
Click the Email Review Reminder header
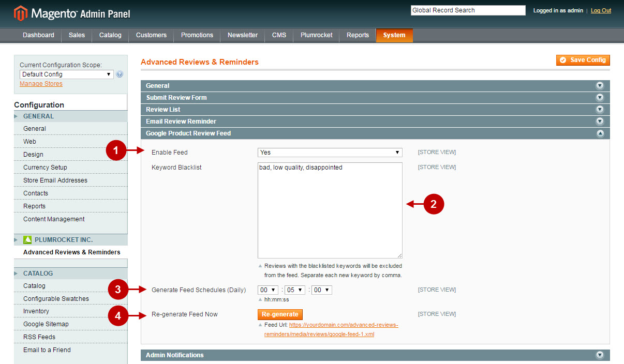375,122
